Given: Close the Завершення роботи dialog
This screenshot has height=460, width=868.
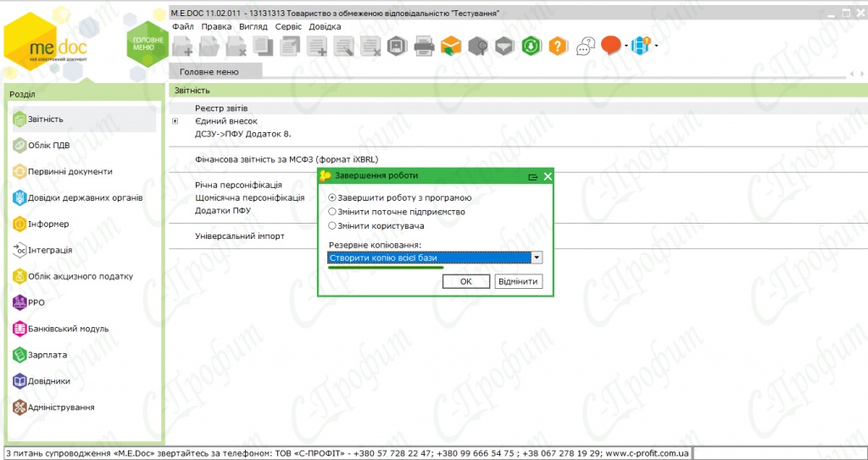Looking at the screenshot, I should [548, 176].
